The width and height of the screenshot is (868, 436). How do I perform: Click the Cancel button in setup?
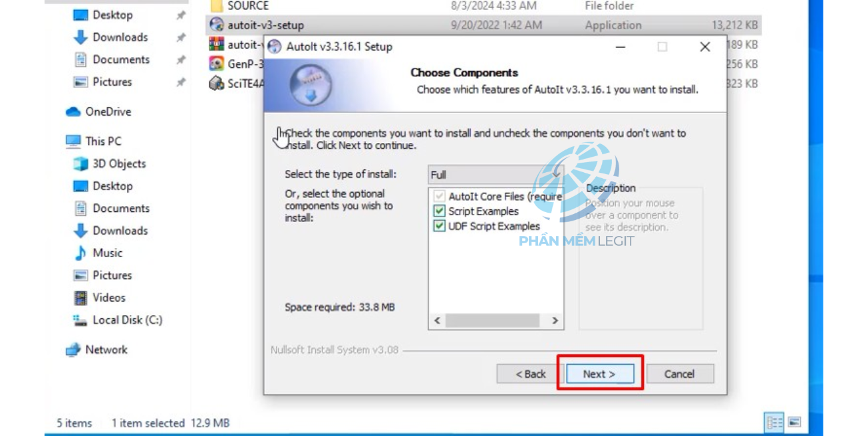pos(679,374)
